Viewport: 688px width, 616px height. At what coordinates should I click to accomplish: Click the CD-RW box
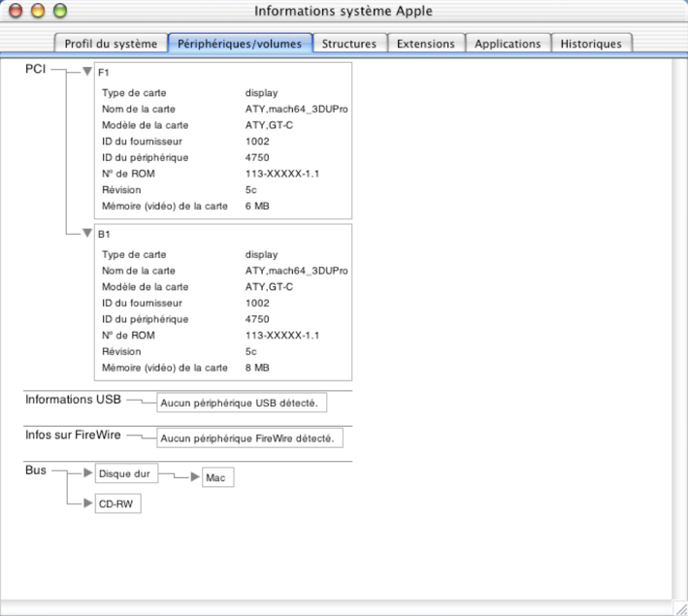coord(118,503)
